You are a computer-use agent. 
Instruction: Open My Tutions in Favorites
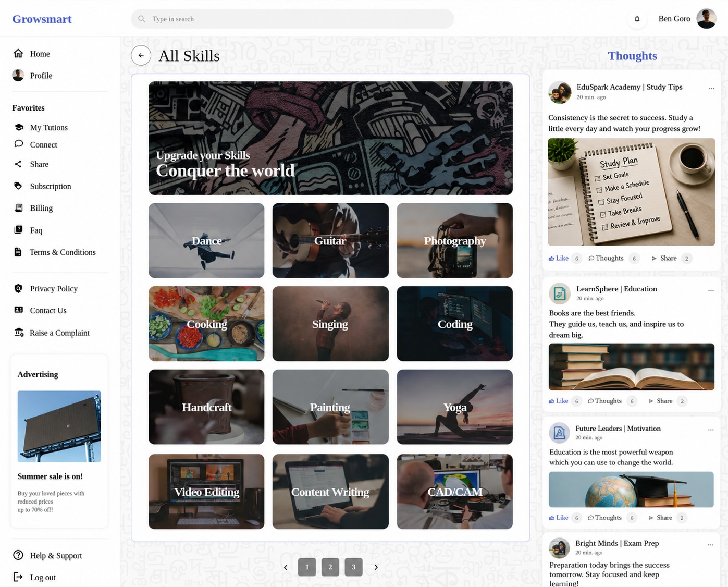48,127
